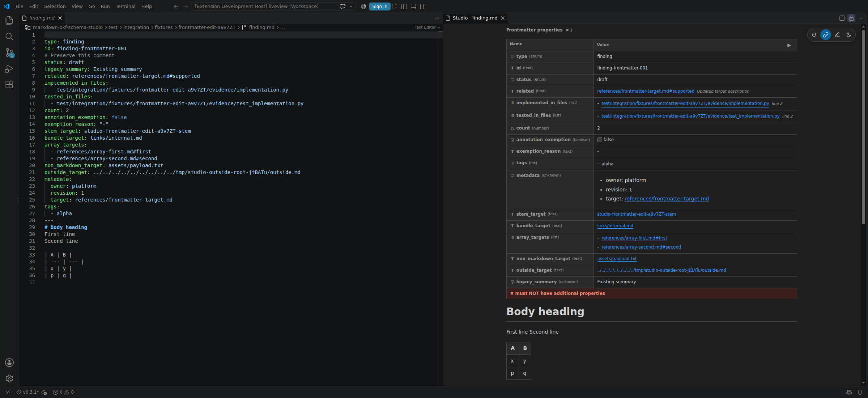Open more actions for the Studio preview

pyautogui.click(x=861, y=18)
